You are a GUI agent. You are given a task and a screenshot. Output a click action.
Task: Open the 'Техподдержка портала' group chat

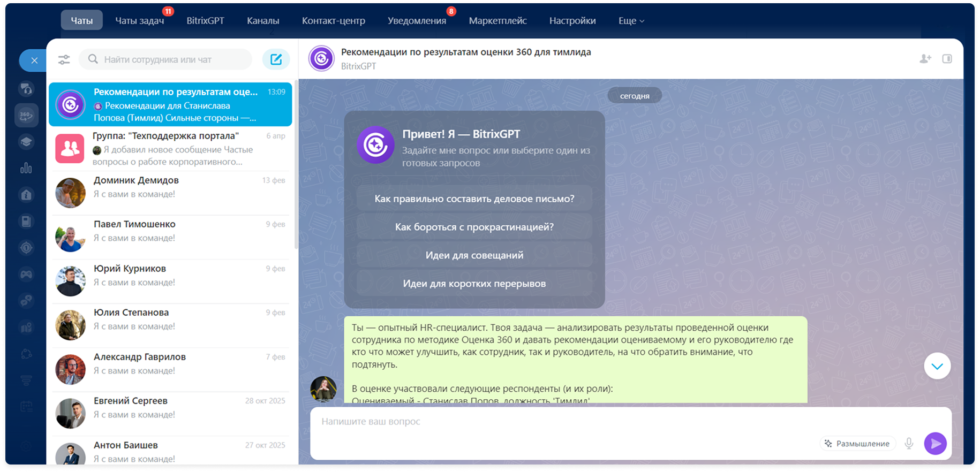[x=170, y=149]
